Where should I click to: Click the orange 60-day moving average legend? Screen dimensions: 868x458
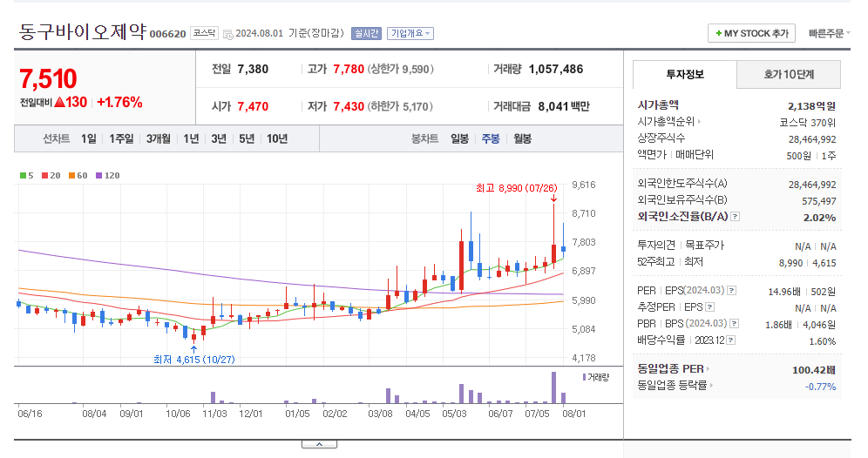coord(78,175)
